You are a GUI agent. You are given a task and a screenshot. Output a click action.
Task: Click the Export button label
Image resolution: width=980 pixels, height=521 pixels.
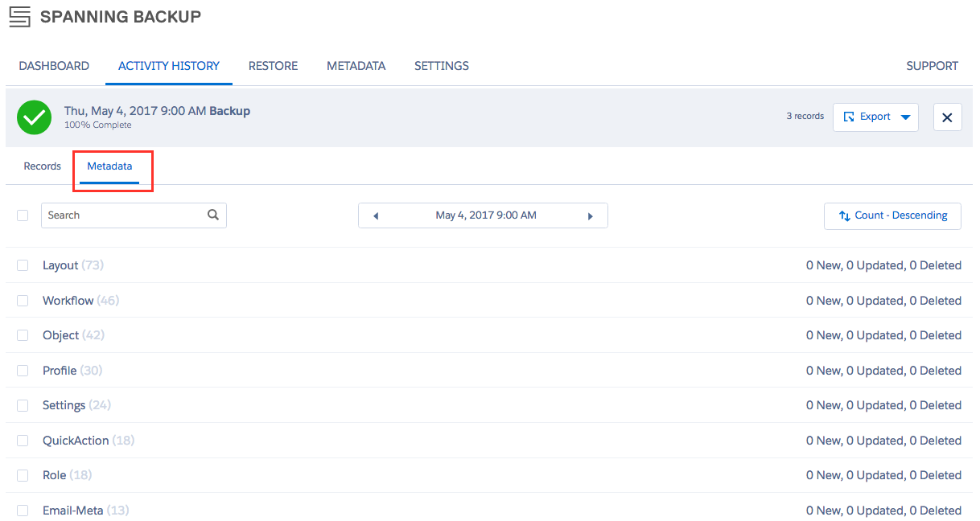pos(875,117)
